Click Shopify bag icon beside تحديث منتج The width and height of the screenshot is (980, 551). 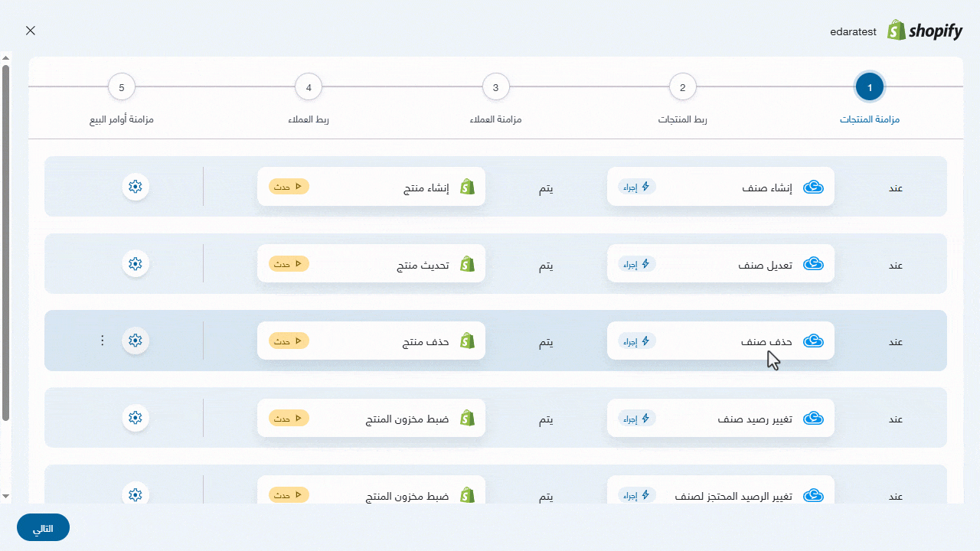click(467, 264)
